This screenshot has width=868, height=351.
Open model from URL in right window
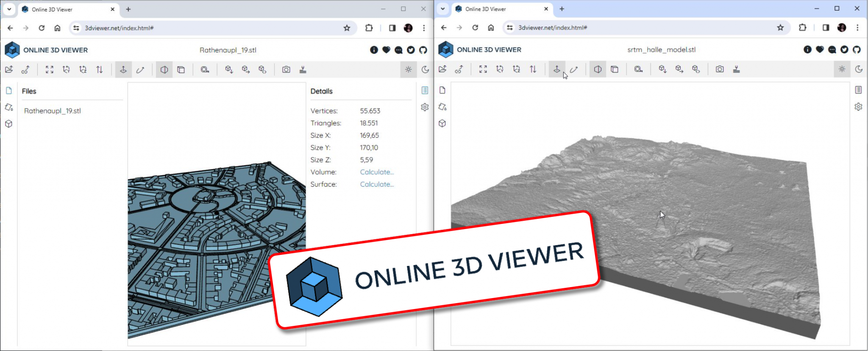tap(459, 69)
